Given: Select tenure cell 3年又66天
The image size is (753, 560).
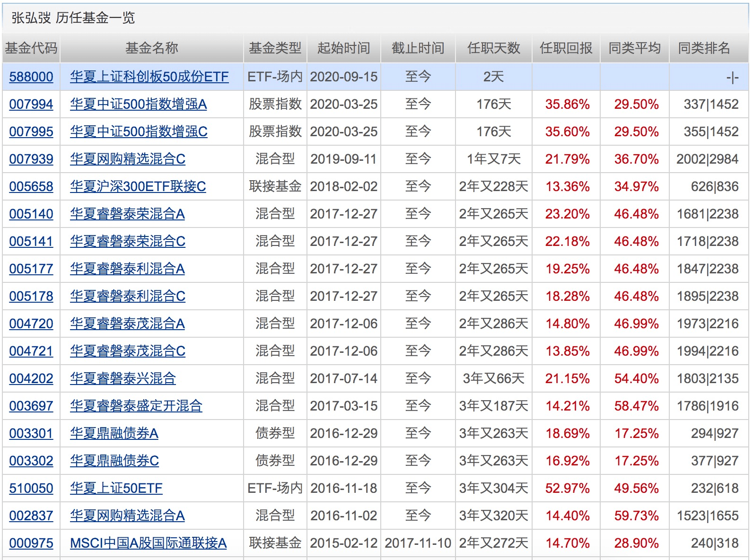Looking at the screenshot, I should 494,378.
